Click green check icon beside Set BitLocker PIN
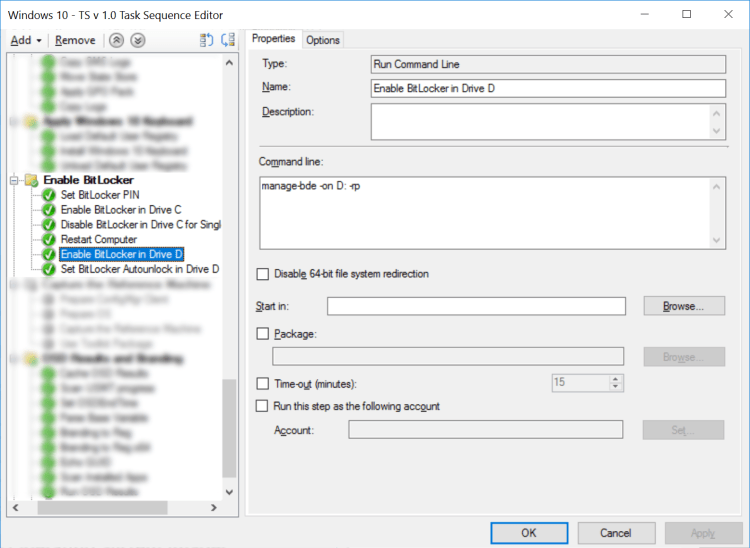750x548 pixels. click(49, 195)
